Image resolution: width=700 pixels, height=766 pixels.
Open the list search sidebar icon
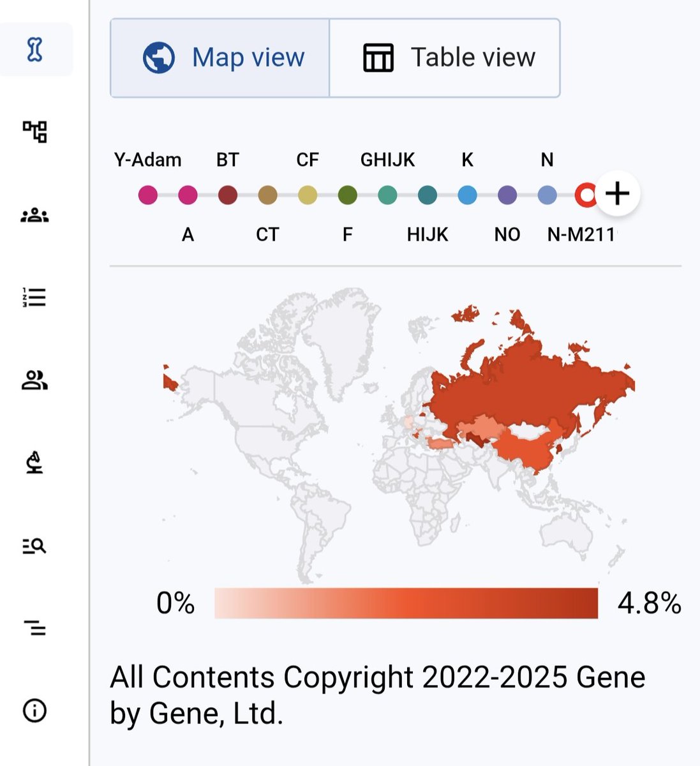(x=35, y=546)
